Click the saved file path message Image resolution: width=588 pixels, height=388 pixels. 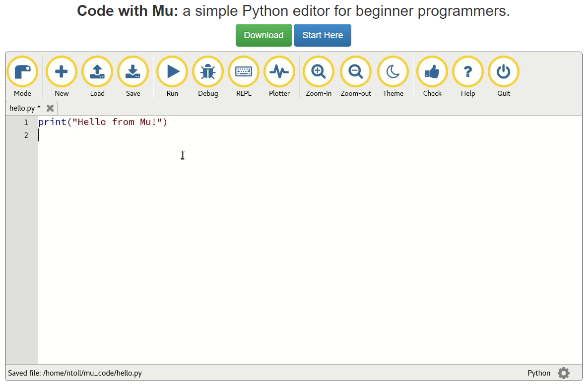pos(75,373)
